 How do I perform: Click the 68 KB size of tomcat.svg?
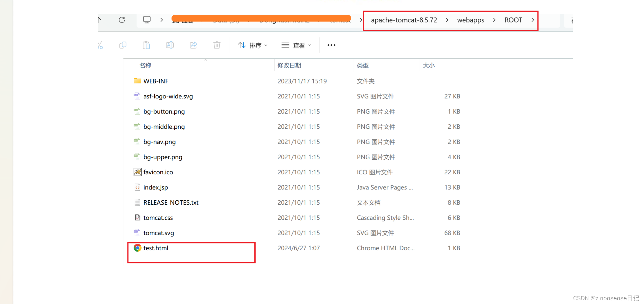click(x=452, y=233)
